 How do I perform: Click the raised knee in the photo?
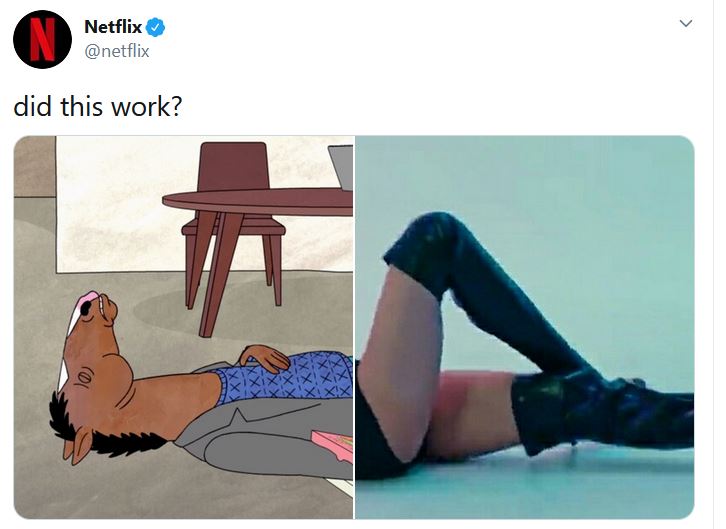[424, 241]
